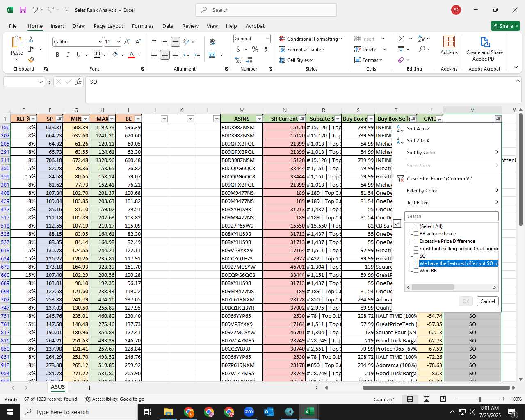The width and height of the screenshot is (525, 420).
Task: Toggle the SO filter checkbox
Action: pos(416,256)
